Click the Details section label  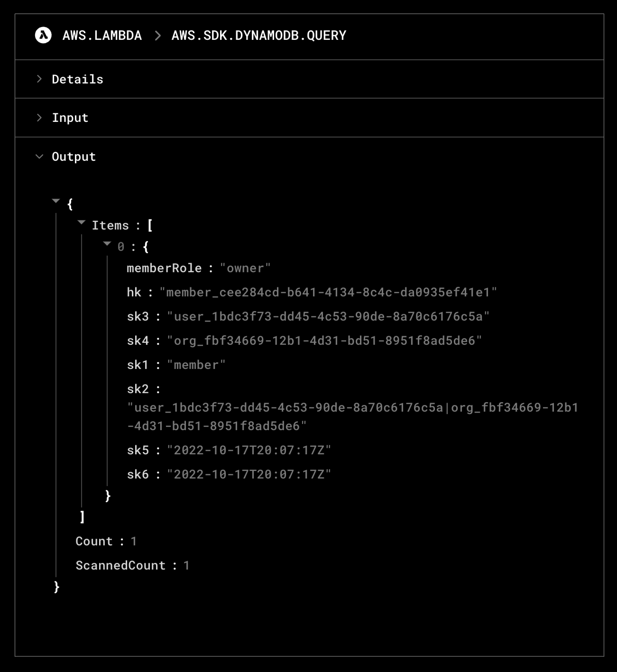(78, 79)
